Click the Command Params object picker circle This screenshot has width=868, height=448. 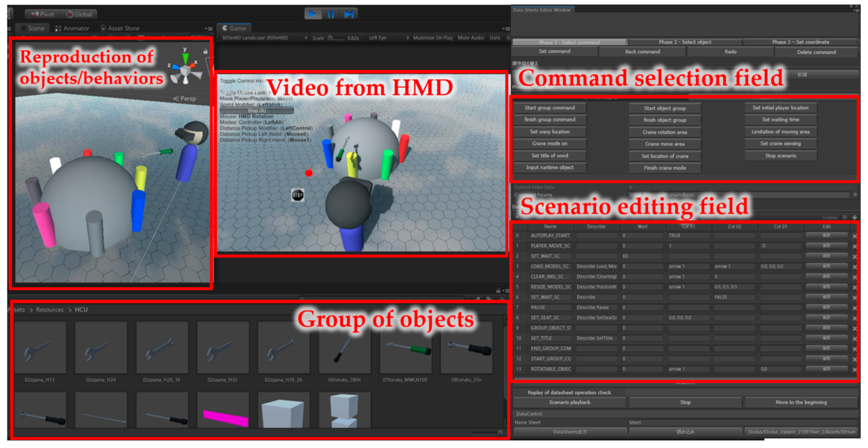[855, 195]
